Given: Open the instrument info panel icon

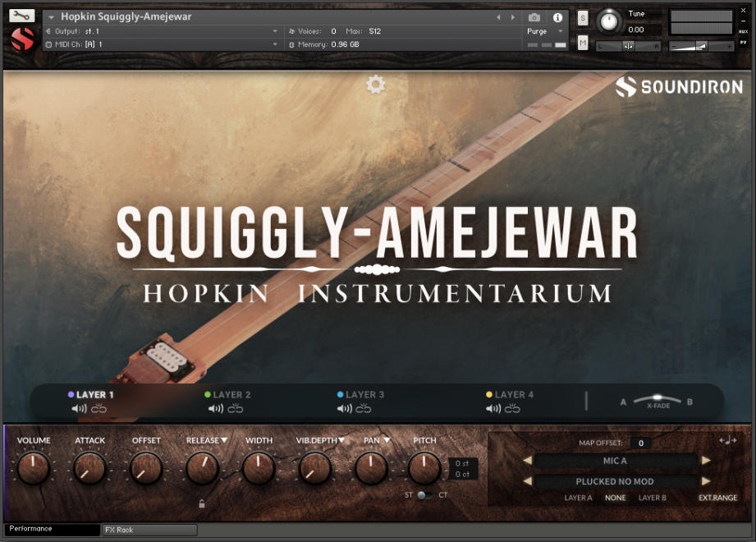Looking at the screenshot, I should 558,17.
